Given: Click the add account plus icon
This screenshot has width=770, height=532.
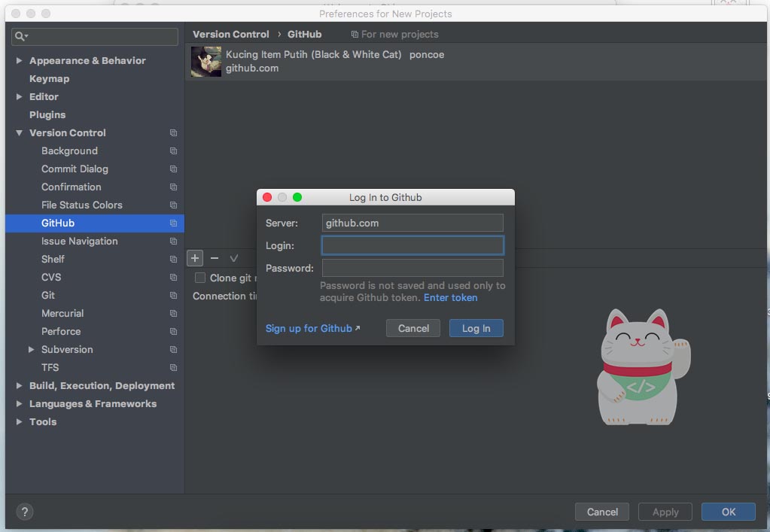Looking at the screenshot, I should click(195, 258).
